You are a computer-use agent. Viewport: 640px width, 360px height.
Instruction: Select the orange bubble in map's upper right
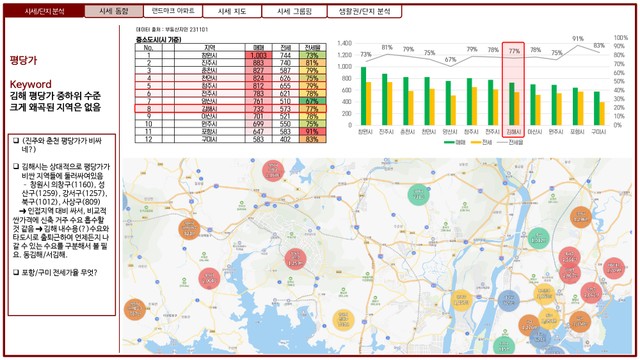pos(580,217)
